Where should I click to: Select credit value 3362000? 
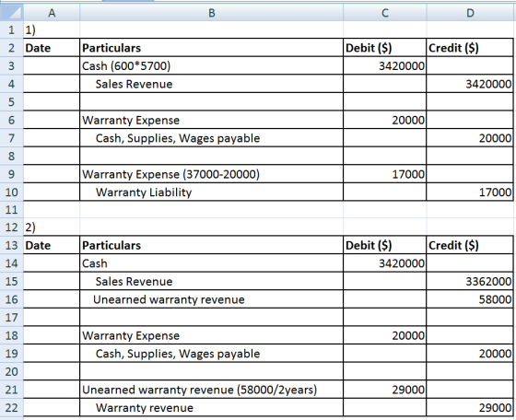pos(470,282)
